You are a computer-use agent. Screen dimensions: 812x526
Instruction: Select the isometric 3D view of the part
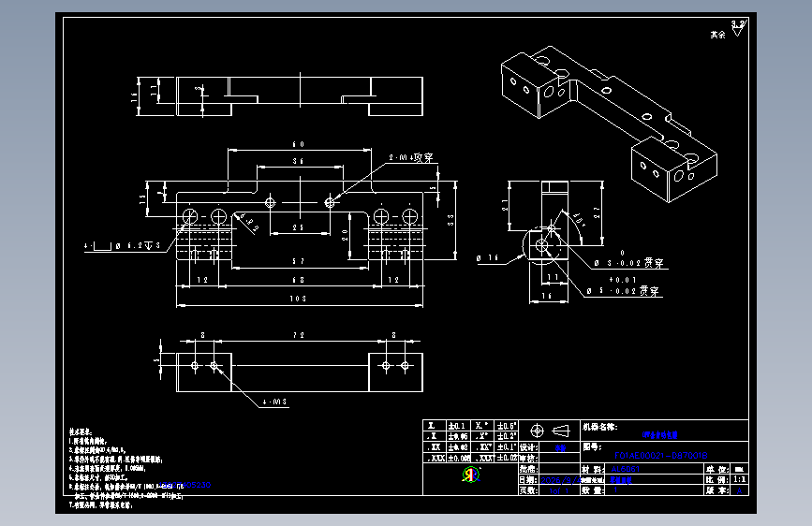point(609,124)
